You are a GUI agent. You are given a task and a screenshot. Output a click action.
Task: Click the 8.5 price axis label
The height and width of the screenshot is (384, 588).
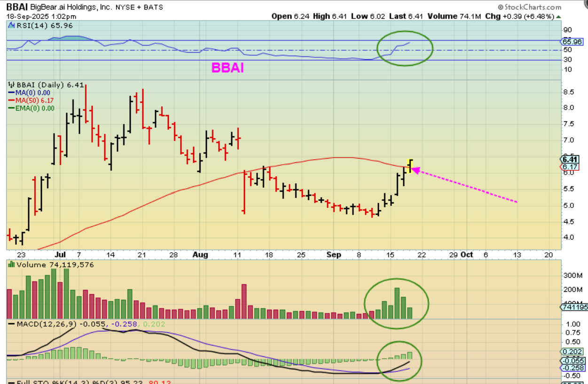tap(569, 92)
